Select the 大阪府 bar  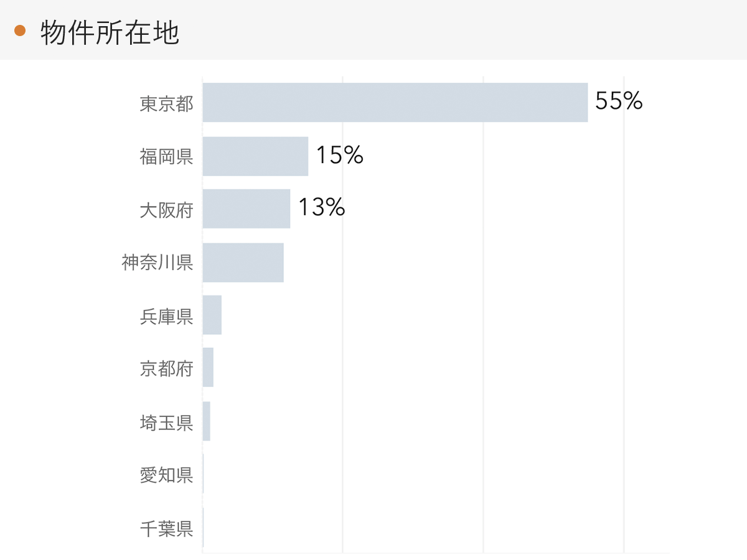coord(247,209)
